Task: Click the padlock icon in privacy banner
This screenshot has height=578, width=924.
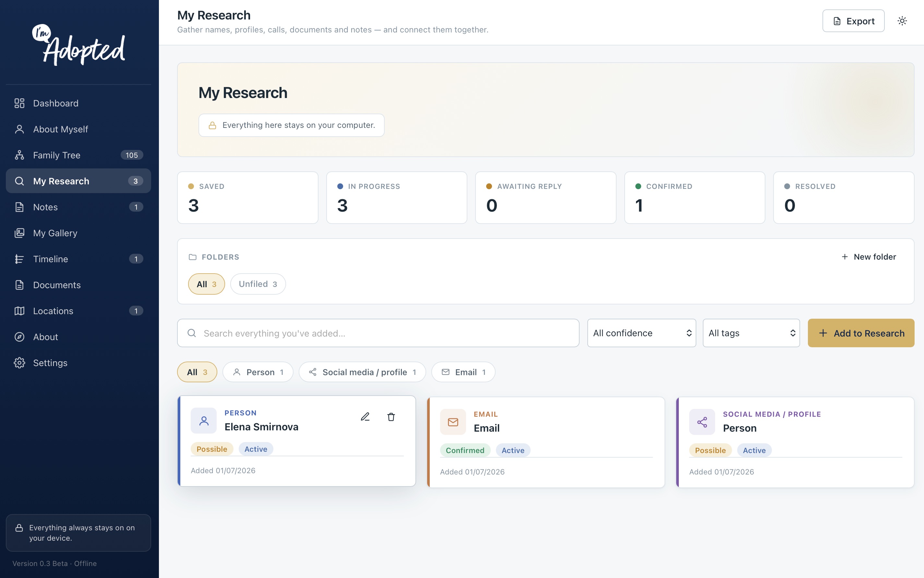Action: click(x=212, y=125)
